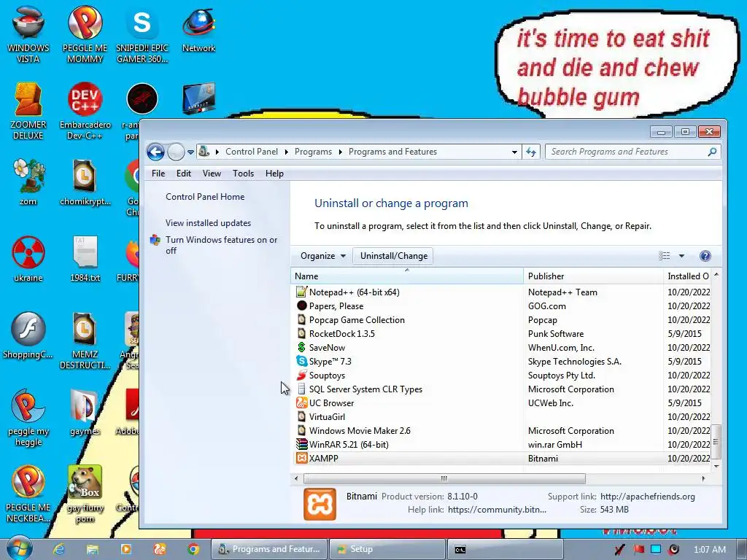Image resolution: width=747 pixels, height=560 pixels.
Task: Launch Chrome from the taskbar
Action: click(193, 549)
